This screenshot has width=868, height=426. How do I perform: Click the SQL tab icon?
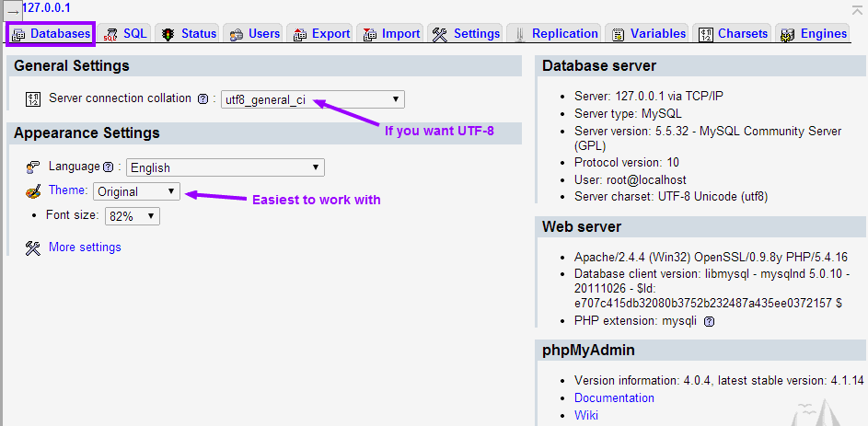pyautogui.click(x=110, y=35)
